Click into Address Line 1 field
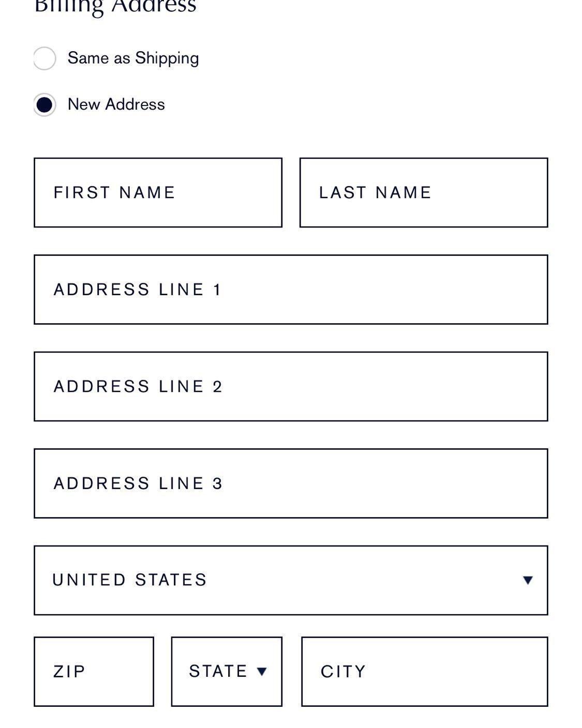The image size is (582, 728). click(291, 290)
